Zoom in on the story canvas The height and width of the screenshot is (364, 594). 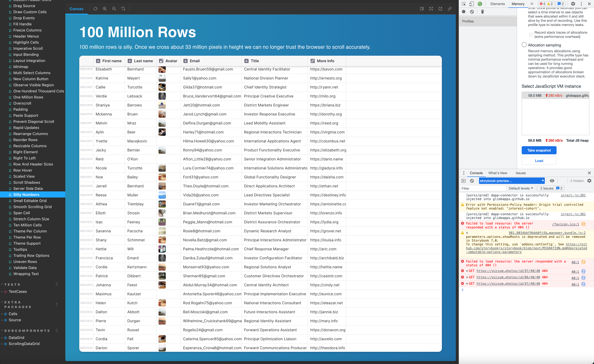pyautogui.click(x=105, y=9)
